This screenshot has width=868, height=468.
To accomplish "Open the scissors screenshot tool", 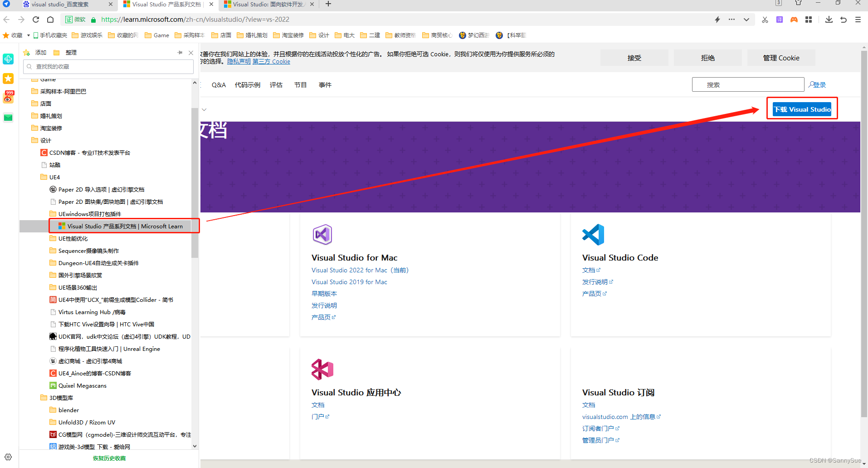I will tap(765, 20).
